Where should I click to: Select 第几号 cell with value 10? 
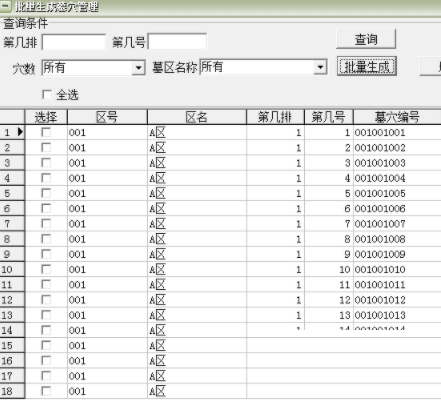(329, 269)
